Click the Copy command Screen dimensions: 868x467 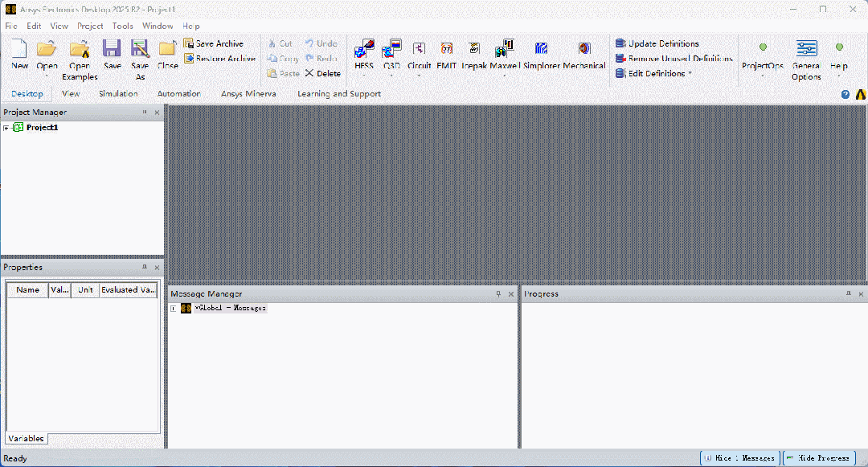pos(283,58)
